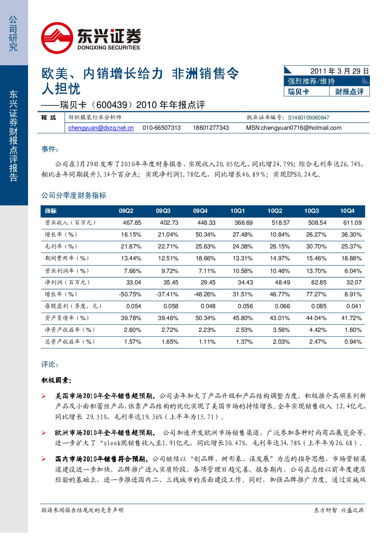Select the 财报点评 label box
The height and width of the screenshot is (555, 392).
click(349, 92)
